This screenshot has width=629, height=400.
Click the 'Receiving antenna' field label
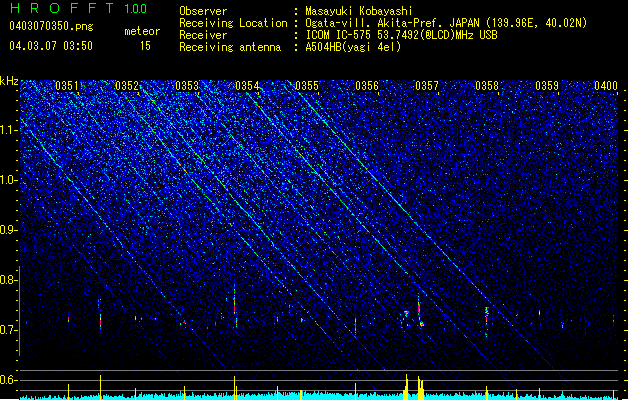(x=230, y=47)
